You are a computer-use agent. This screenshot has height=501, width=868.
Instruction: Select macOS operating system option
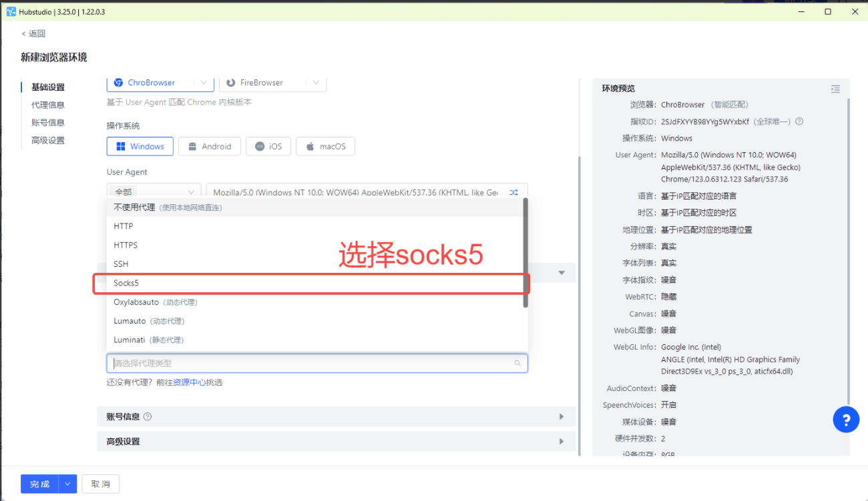[325, 147]
